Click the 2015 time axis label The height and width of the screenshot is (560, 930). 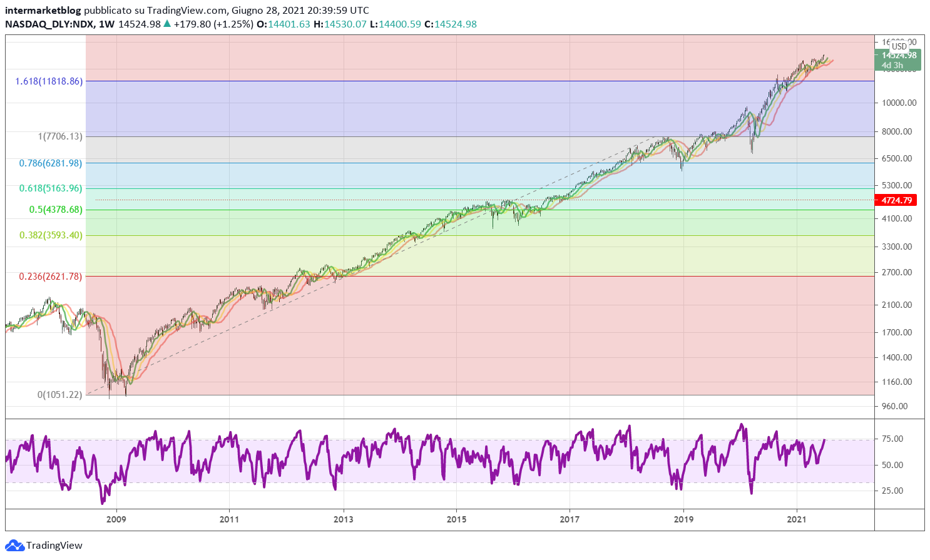click(x=456, y=519)
